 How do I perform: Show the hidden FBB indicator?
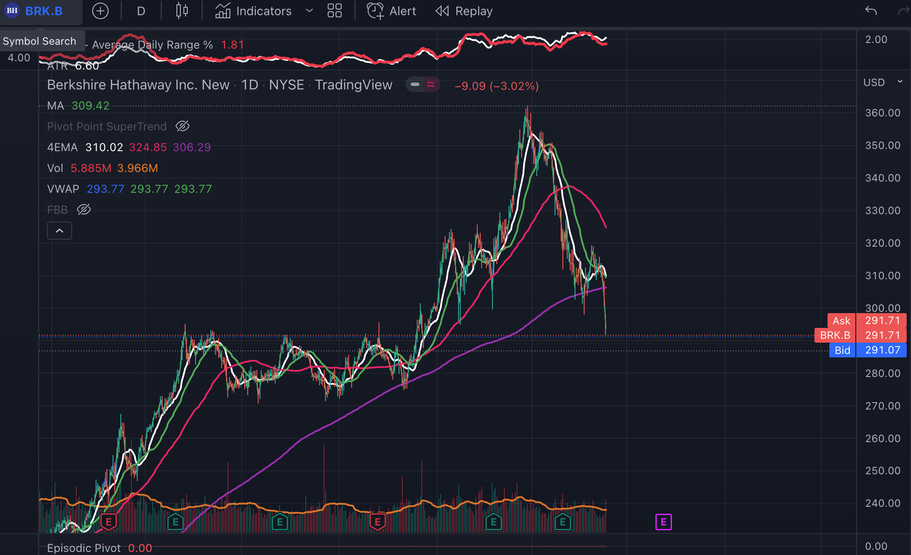[x=84, y=209]
